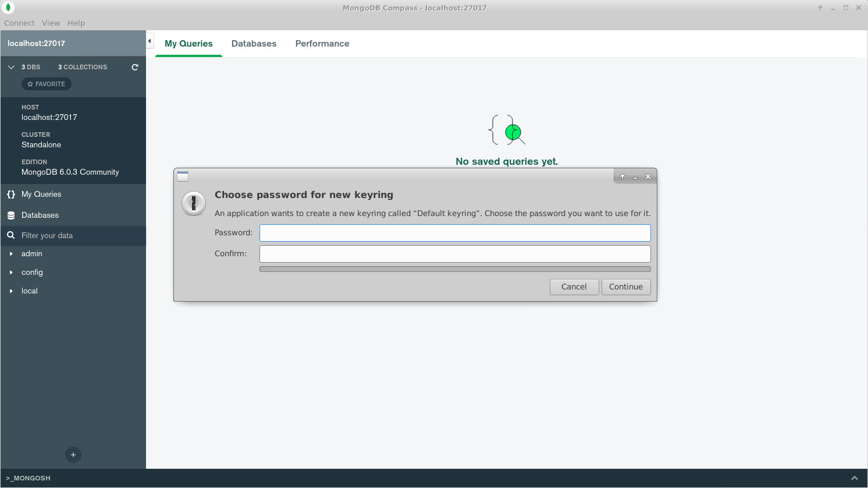This screenshot has height=488, width=868.
Task: Open the keyring dialog window menu icon
Action: (x=183, y=176)
